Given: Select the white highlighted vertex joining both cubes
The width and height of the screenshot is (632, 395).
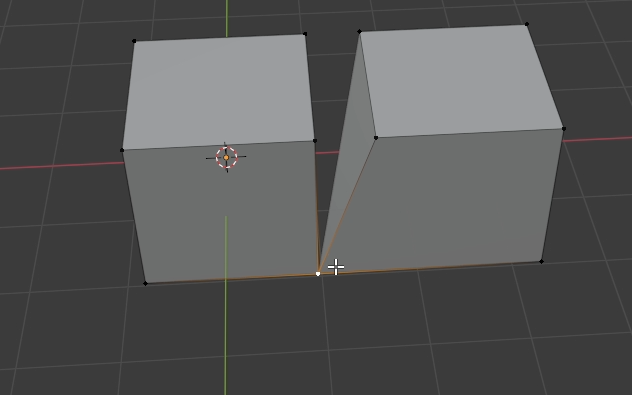Looking at the screenshot, I should (318, 274).
